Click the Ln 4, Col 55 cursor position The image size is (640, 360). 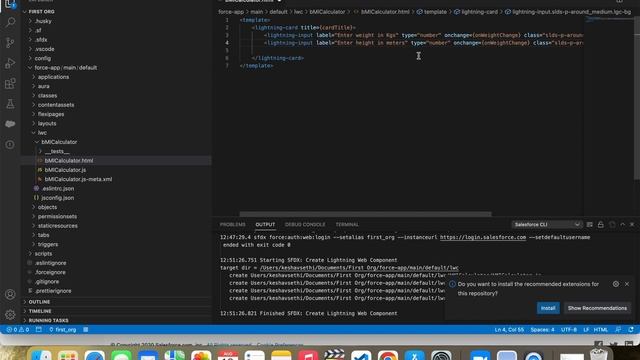pyautogui.click(x=509, y=329)
